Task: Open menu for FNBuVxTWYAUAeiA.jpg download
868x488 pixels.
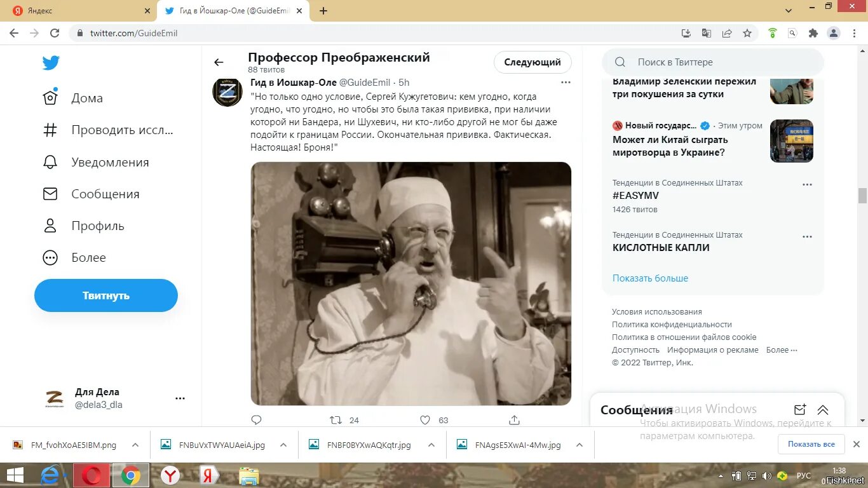Action: click(283, 445)
